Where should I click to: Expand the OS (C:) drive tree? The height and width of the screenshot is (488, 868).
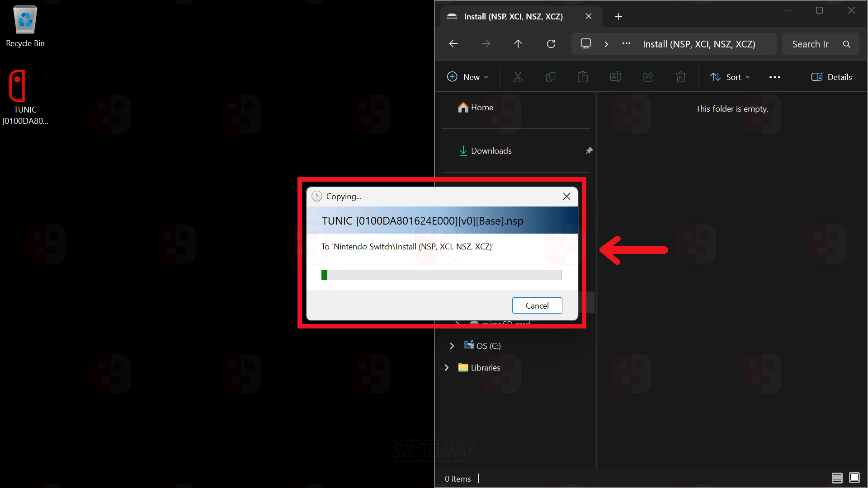[452, 346]
